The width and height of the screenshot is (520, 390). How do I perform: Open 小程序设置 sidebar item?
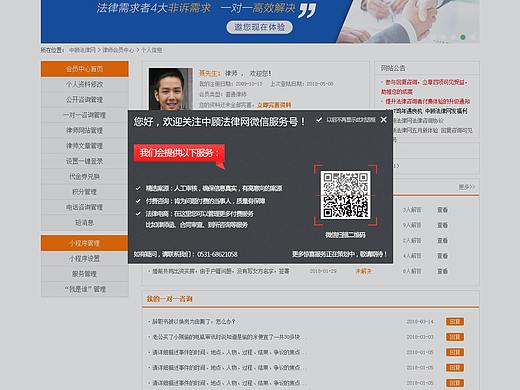click(x=84, y=258)
